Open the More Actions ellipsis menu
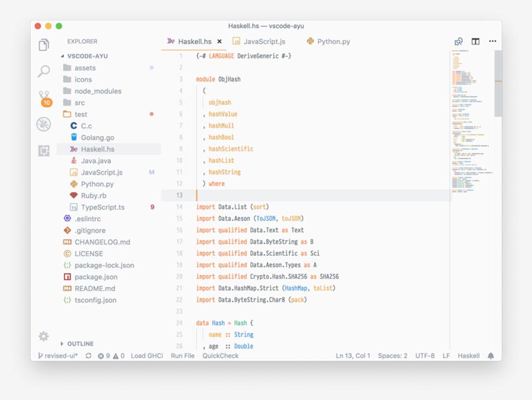 point(493,41)
